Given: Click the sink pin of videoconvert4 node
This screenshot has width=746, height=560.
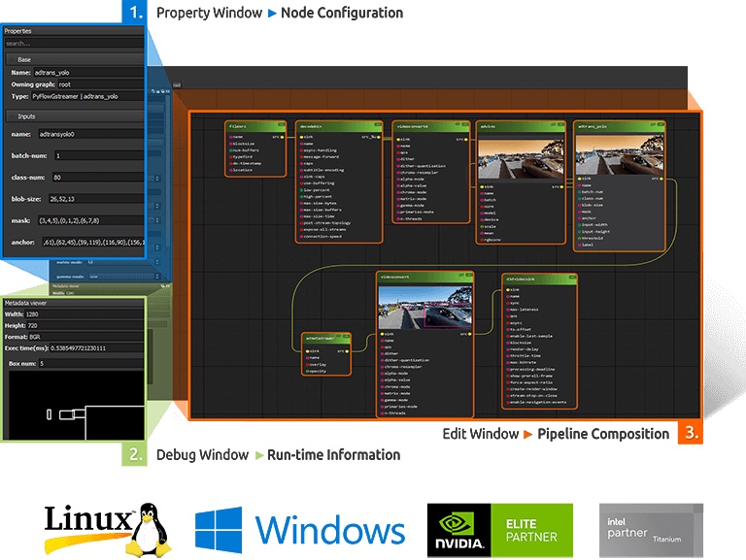Looking at the screenshot, I should coord(398,140).
